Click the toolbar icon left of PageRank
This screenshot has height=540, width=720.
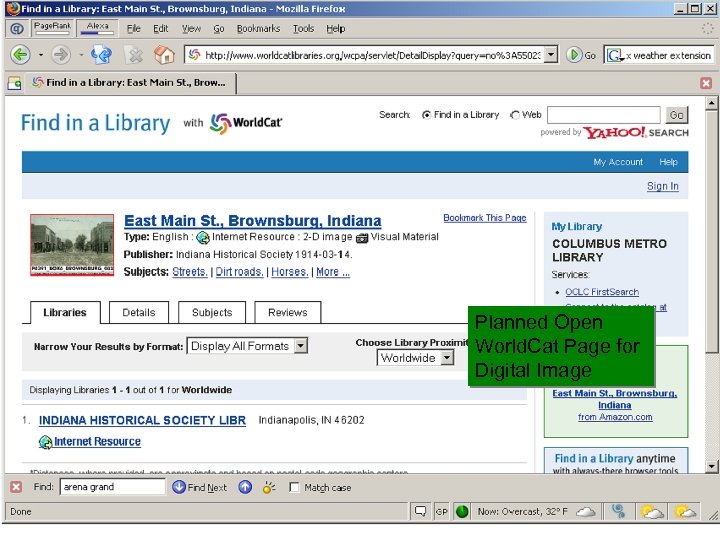(x=17, y=28)
